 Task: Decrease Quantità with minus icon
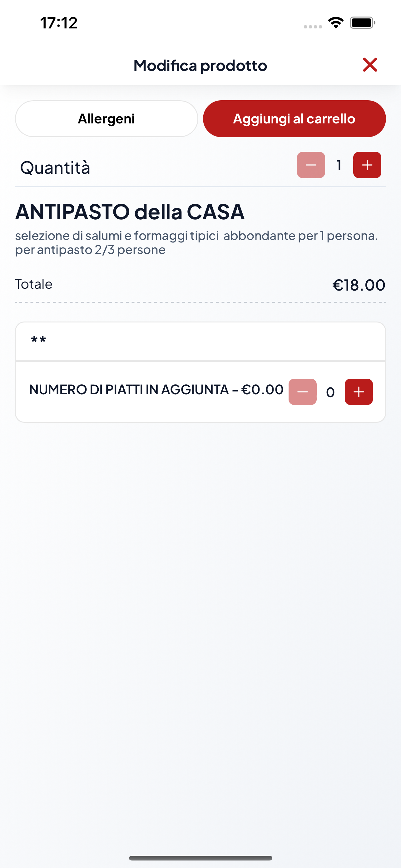pyautogui.click(x=311, y=165)
